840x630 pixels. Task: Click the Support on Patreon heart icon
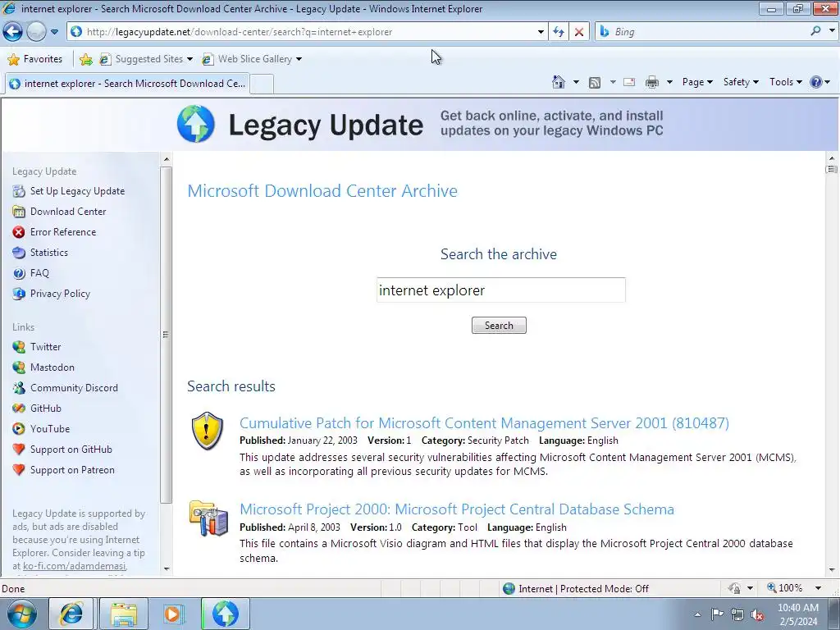click(x=19, y=470)
